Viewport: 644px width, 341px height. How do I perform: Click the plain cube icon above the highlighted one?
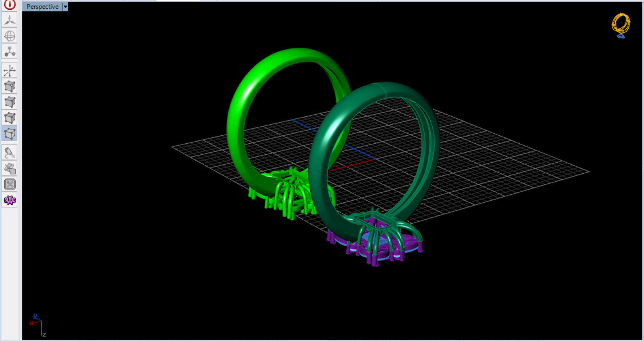(10, 117)
